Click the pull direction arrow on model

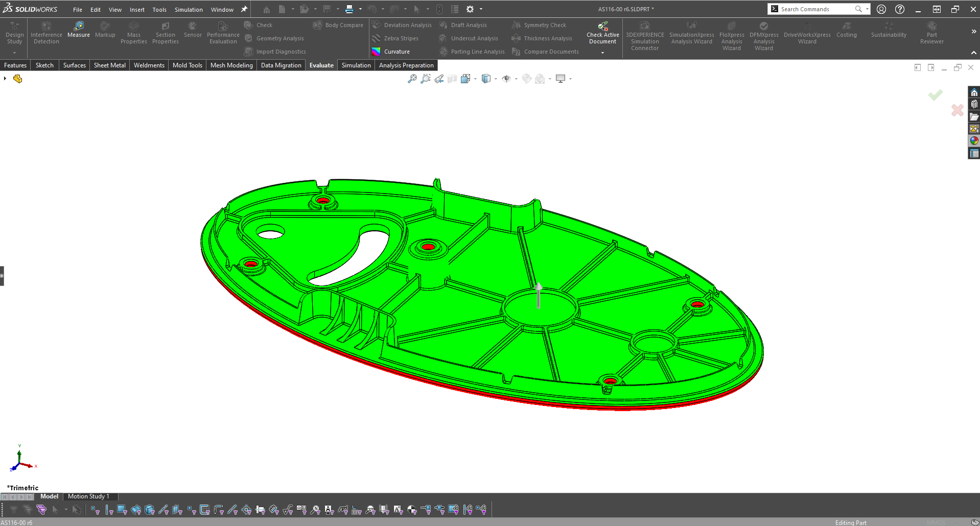539,296
